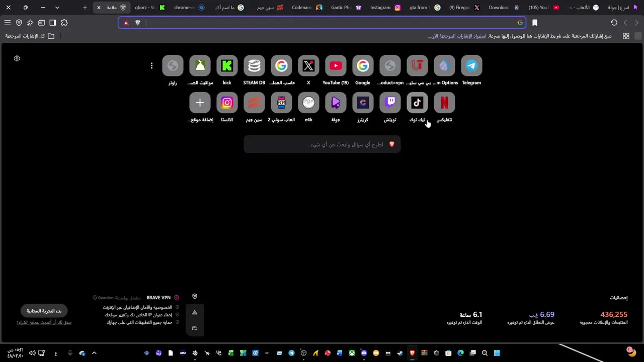
Task: Click the استيراد الإشارات المرجعية الآن link
Action: [x=457, y=36]
